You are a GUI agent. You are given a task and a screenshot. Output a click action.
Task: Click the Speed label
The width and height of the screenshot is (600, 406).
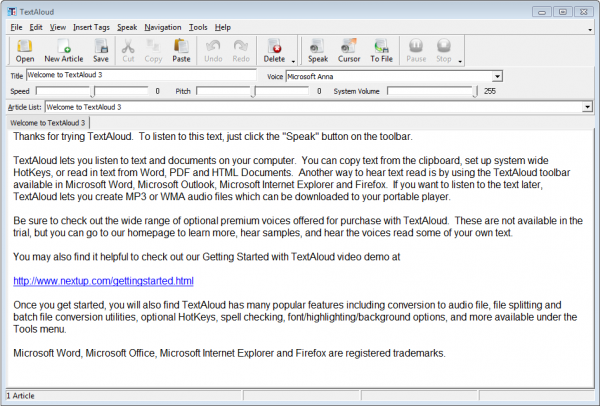20,91
